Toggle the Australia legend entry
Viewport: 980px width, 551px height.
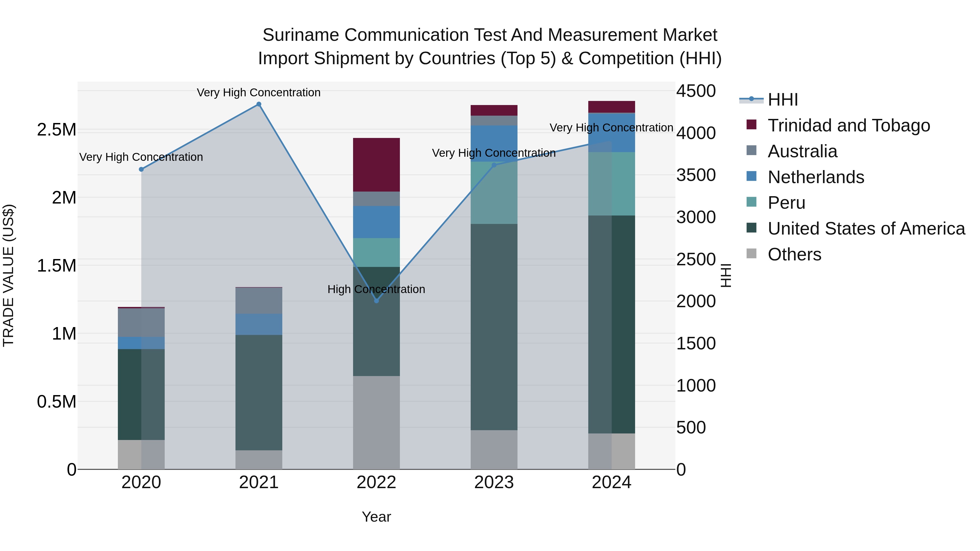(x=792, y=151)
